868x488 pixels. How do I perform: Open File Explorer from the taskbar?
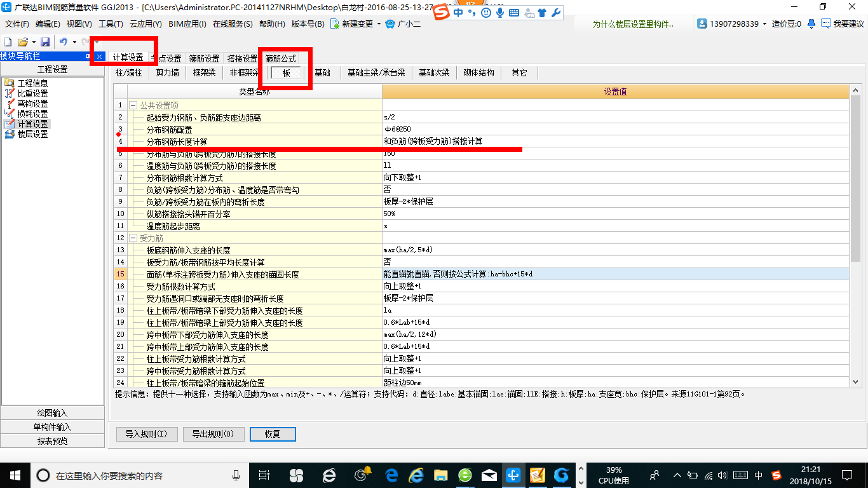(440, 475)
